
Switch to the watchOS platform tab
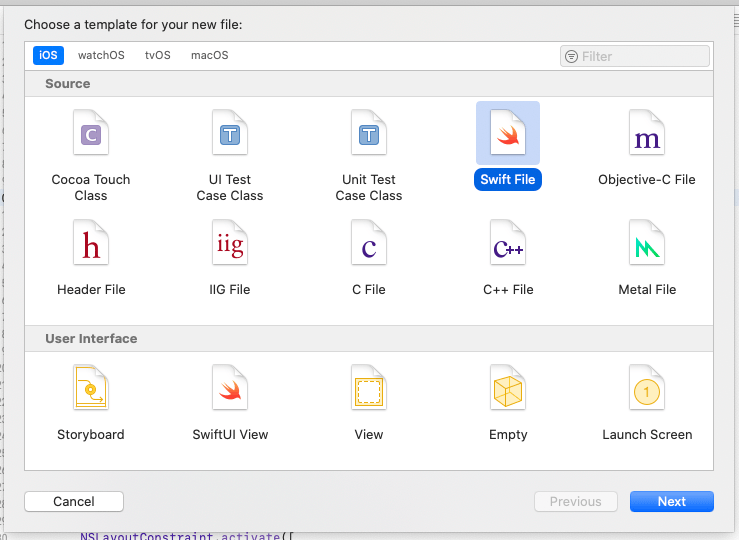click(x=101, y=56)
